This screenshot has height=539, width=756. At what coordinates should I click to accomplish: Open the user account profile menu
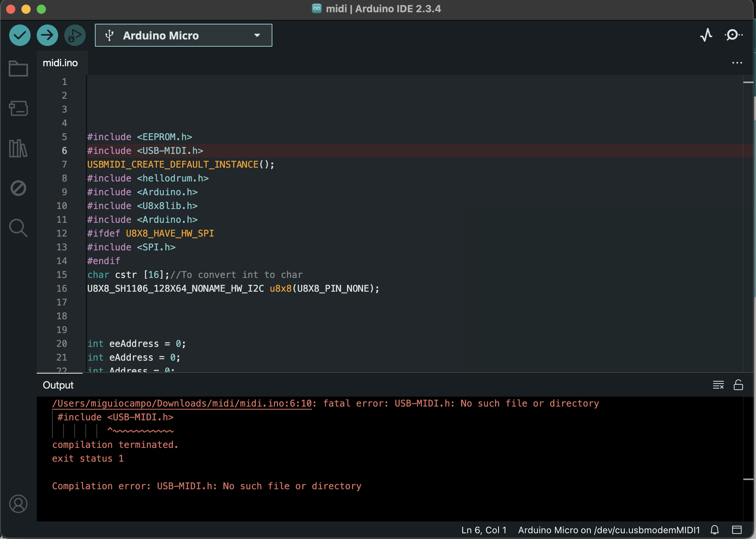tap(18, 504)
